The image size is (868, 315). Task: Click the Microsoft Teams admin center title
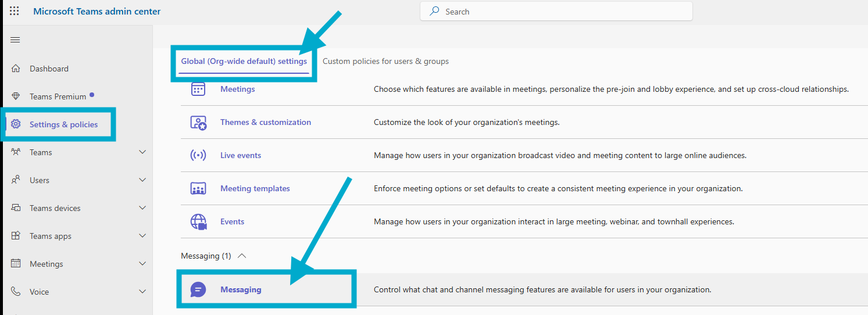(x=97, y=11)
